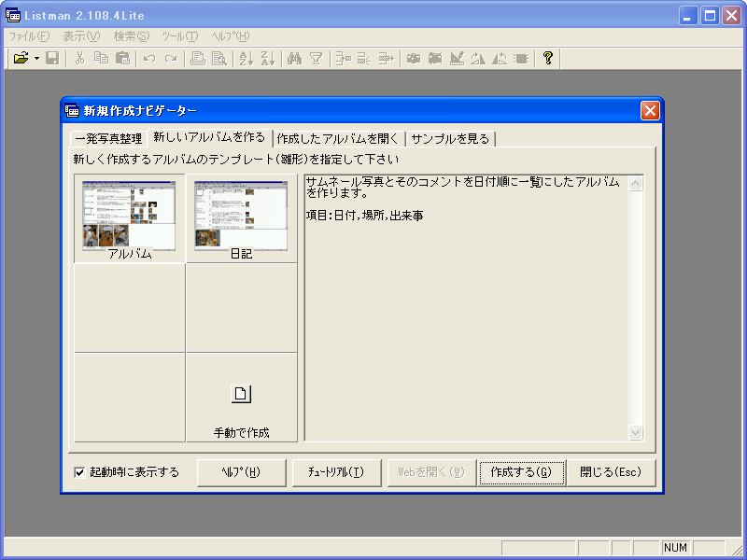Open the ヘルプ(H) menu

(231, 36)
